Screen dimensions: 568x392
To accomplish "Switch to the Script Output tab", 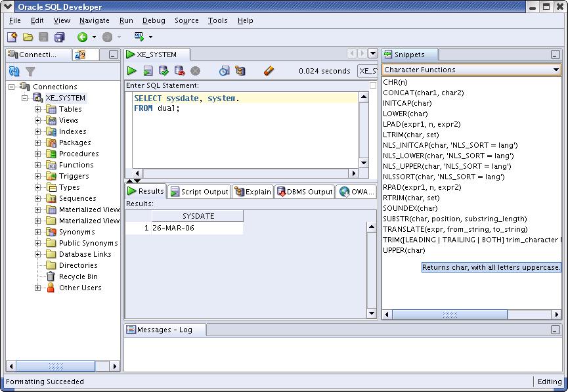I will [200, 192].
